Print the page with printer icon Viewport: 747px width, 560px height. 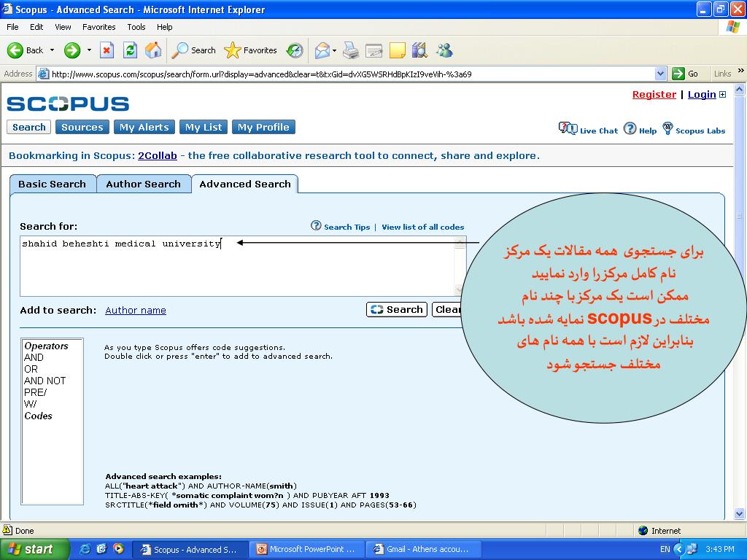coord(351,50)
